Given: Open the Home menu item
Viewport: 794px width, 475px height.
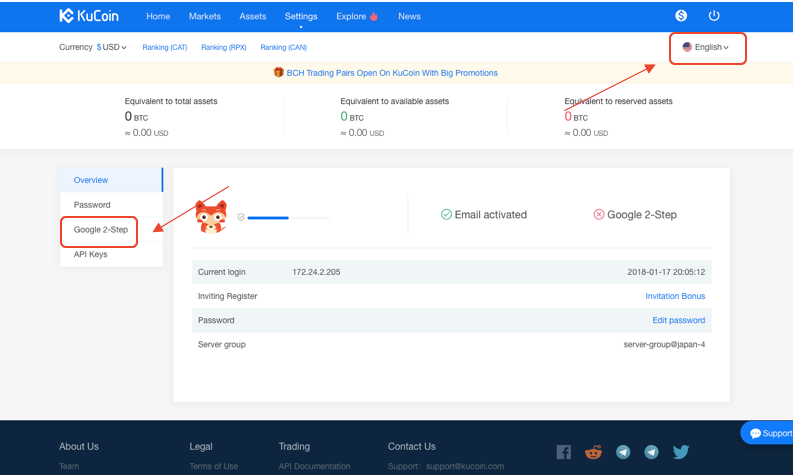Looking at the screenshot, I should tap(158, 16).
